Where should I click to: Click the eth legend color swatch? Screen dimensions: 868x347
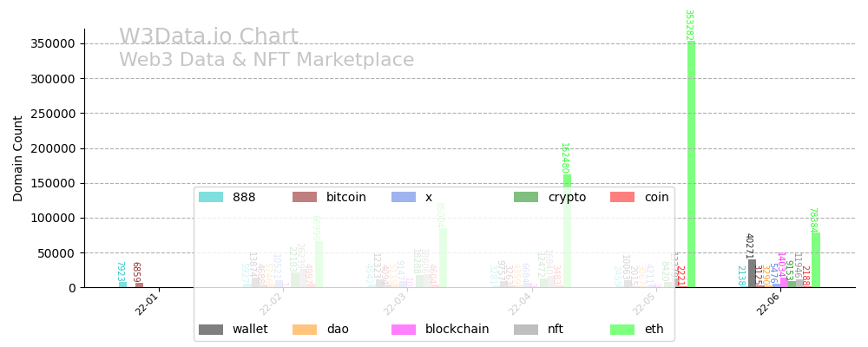click(x=622, y=330)
